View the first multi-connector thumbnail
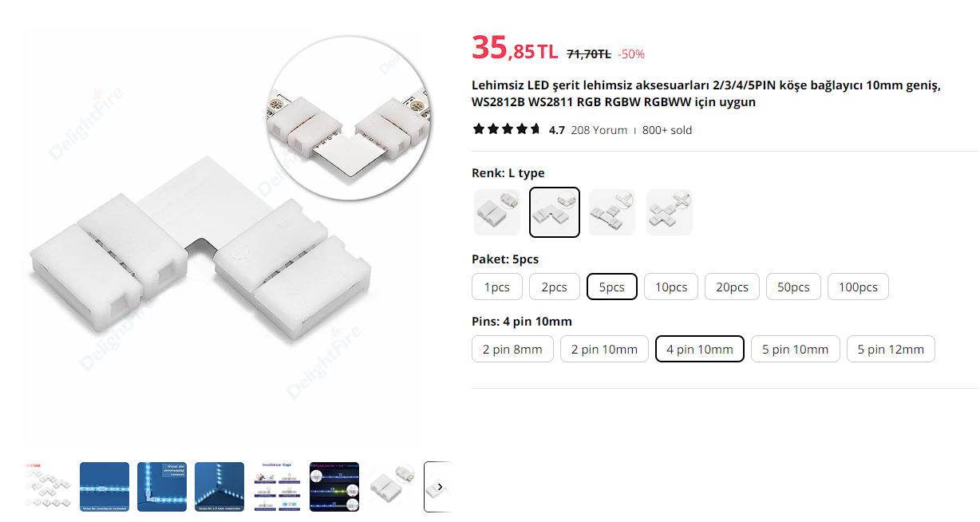This screenshot has width=980, height=522. (x=47, y=487)
